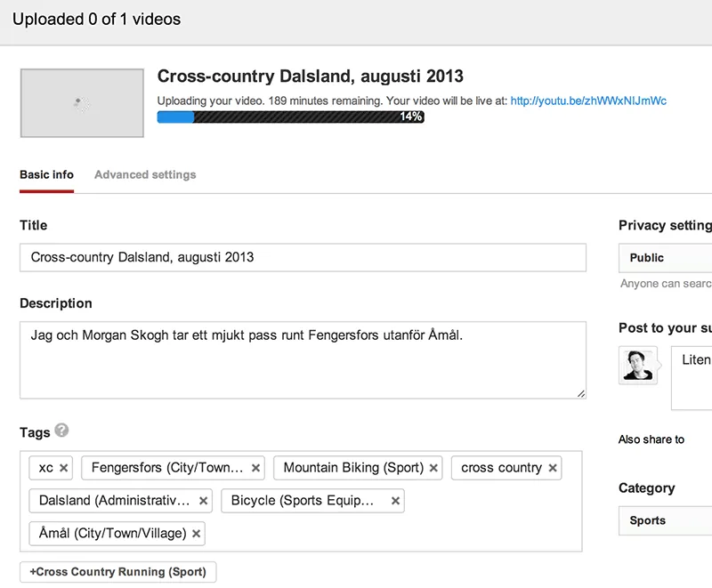This screenshot has width=712, height=588.
Task: Click the Mountain Biking (Sport) tag label
Action: point(353,468)
